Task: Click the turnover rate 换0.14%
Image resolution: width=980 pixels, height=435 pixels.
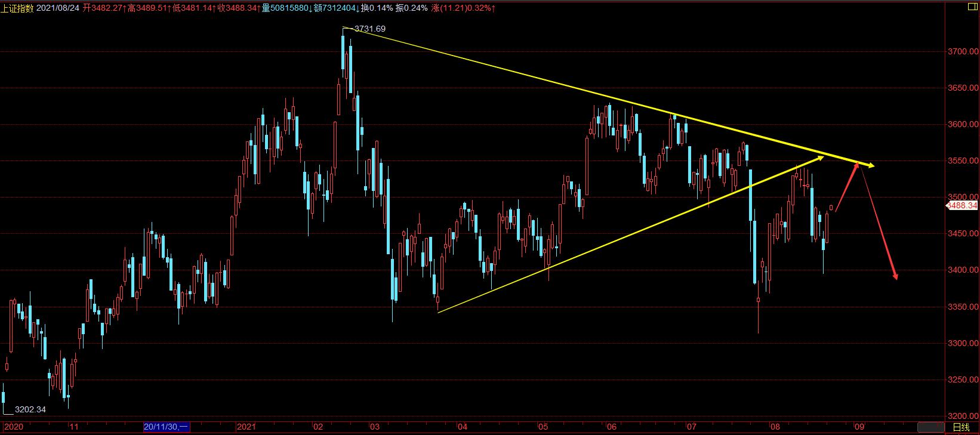Action: click(377, 8)
